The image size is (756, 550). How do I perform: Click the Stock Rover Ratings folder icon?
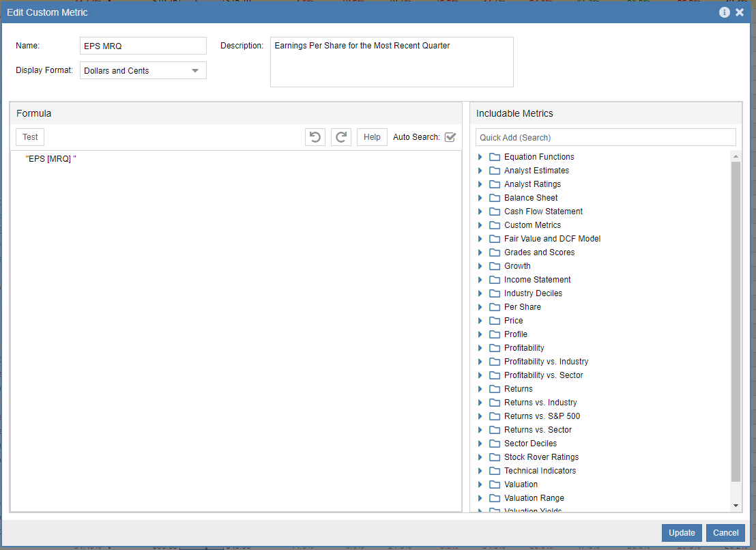(x=494, y=457)
